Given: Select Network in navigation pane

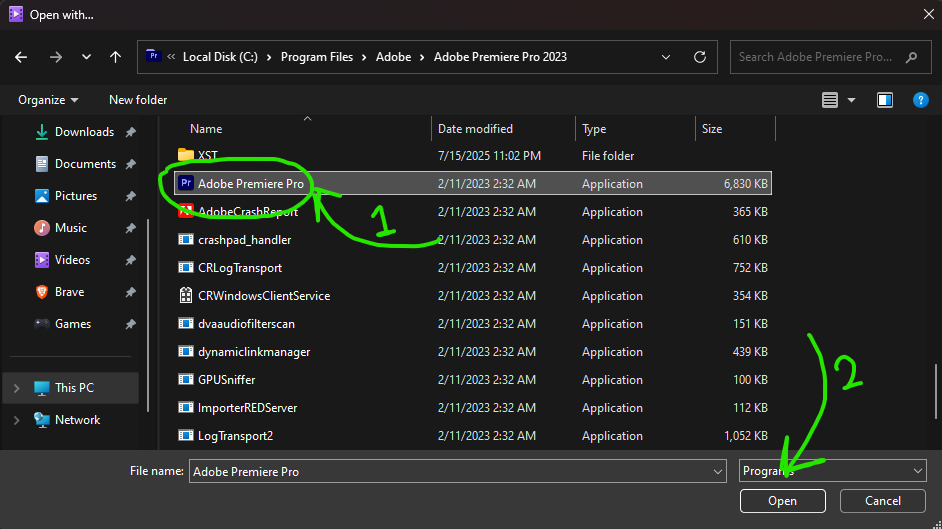Looking at the screenshot, I should point(77,420).
